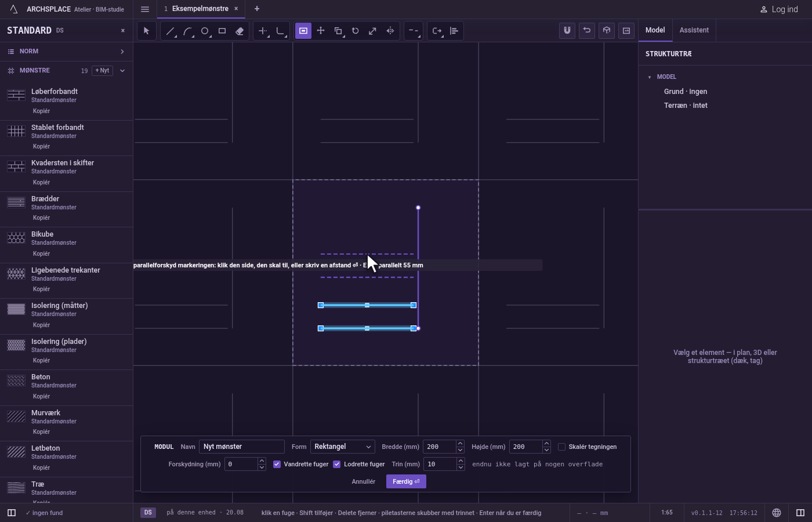This screenshot has width=812, height=522.
Task: Collapse the MØNSTRE section chevron
Action: click(x=122, y=71)
